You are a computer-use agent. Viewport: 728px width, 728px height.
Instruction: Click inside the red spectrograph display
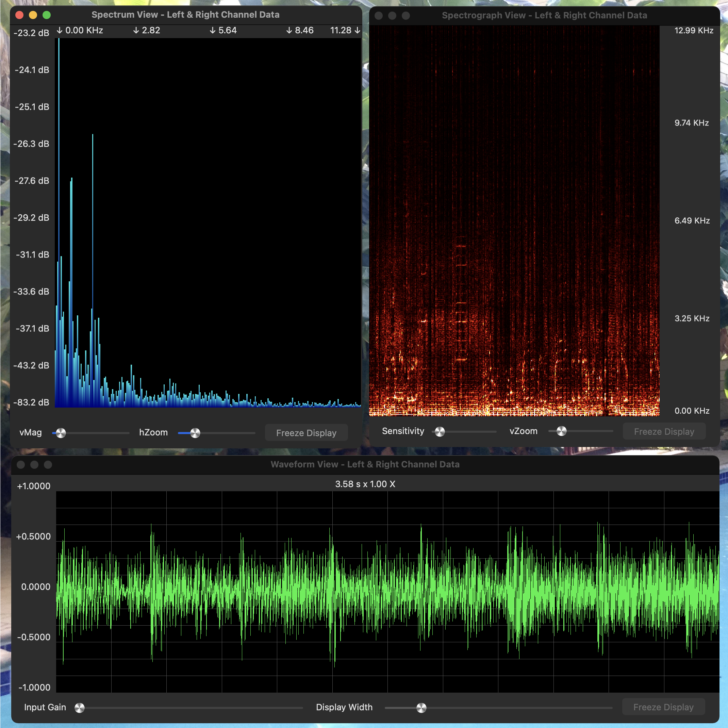(x=514, y=221)
